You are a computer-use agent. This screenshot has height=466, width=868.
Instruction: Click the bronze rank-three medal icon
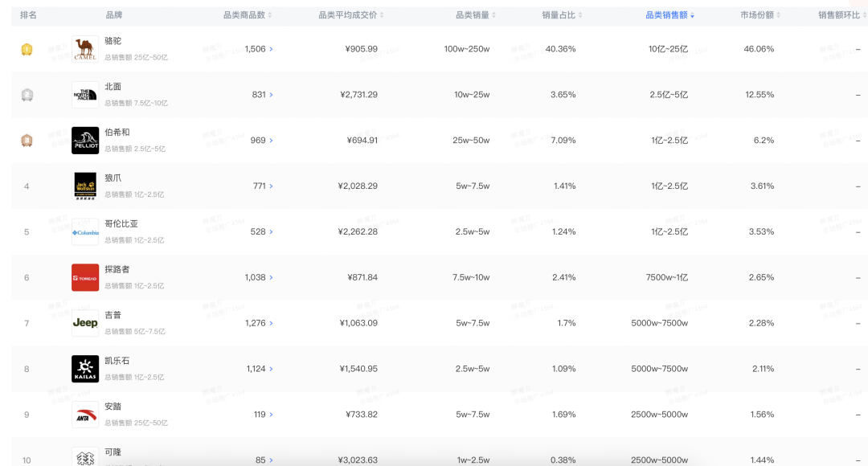point(27,141)
